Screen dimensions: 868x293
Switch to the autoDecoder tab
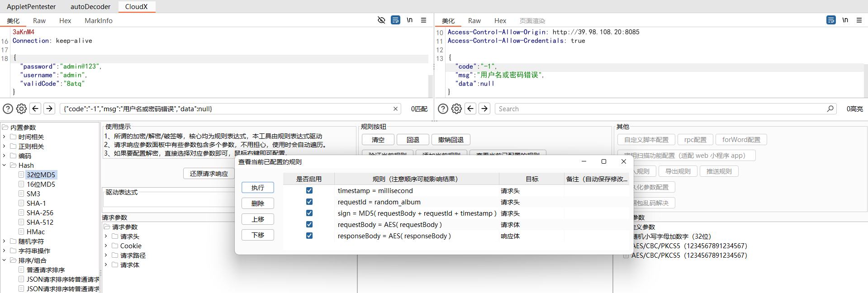90,7
